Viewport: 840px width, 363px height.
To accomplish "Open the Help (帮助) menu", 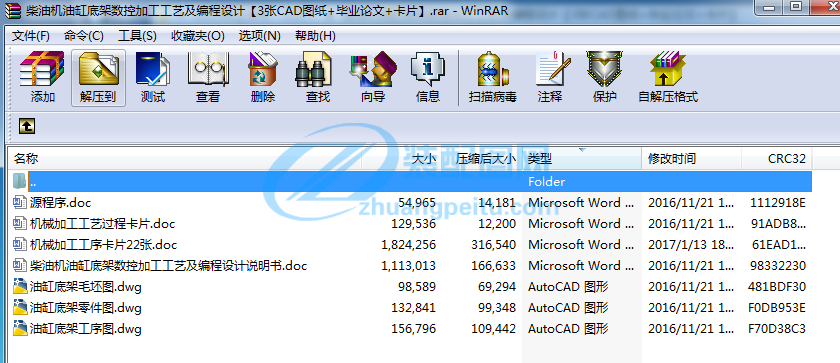I will tap(316, 36).
